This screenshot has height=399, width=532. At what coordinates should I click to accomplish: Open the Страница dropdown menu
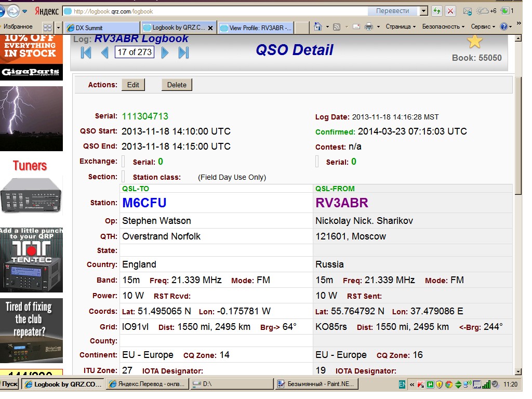(401, 26)
